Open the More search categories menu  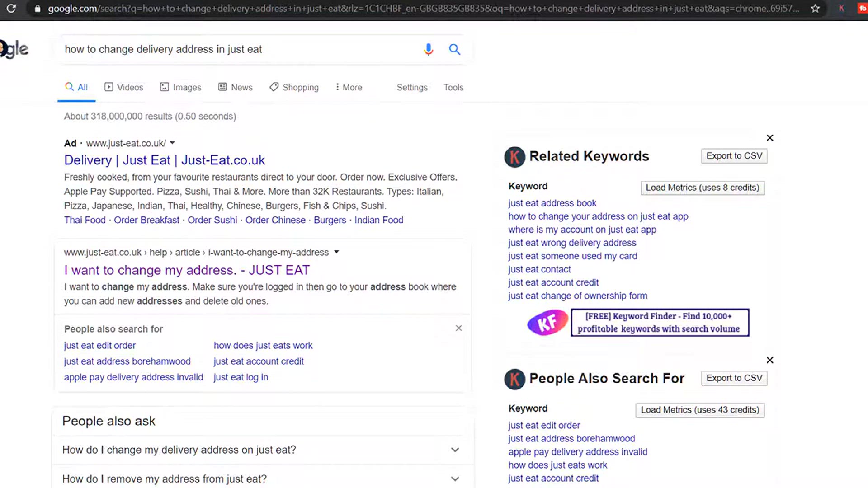click(x=349, y=87)
